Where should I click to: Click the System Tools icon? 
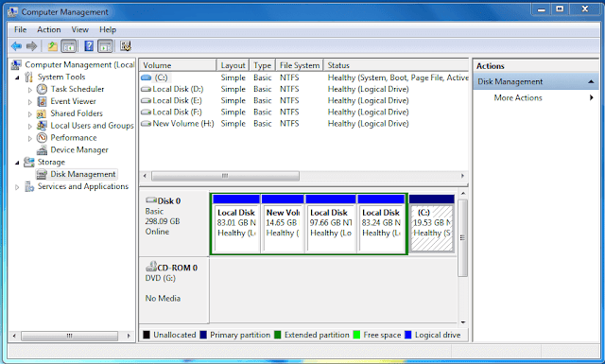(29, 77)
